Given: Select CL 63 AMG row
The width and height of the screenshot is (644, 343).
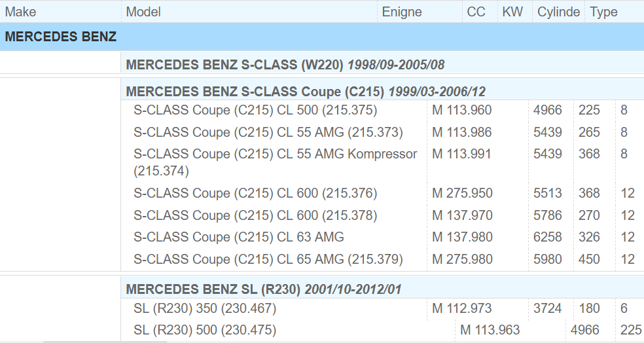Looking at the screenshot, I should [x=239, y=237].
